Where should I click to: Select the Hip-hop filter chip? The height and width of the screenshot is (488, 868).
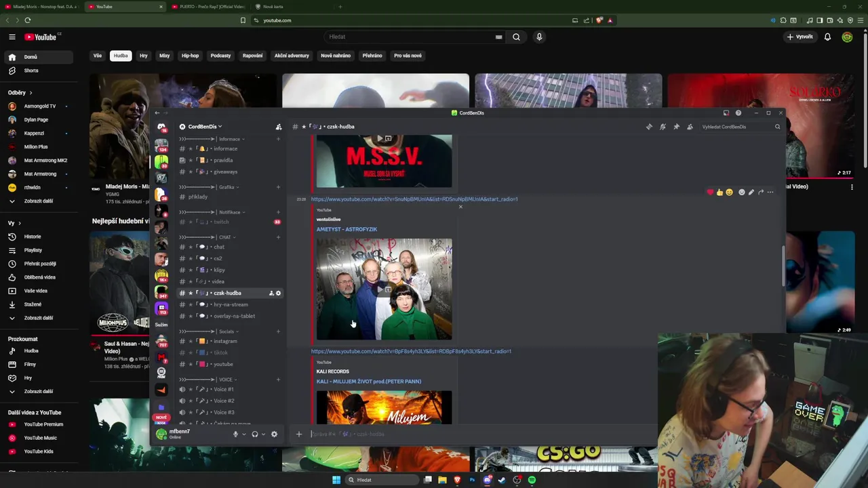tap(191, 56)
